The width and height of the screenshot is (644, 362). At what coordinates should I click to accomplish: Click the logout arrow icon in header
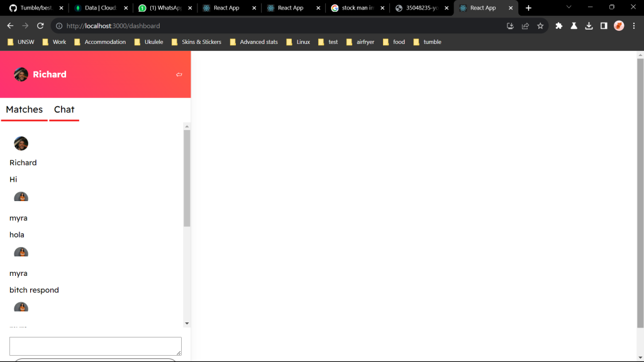179,75
